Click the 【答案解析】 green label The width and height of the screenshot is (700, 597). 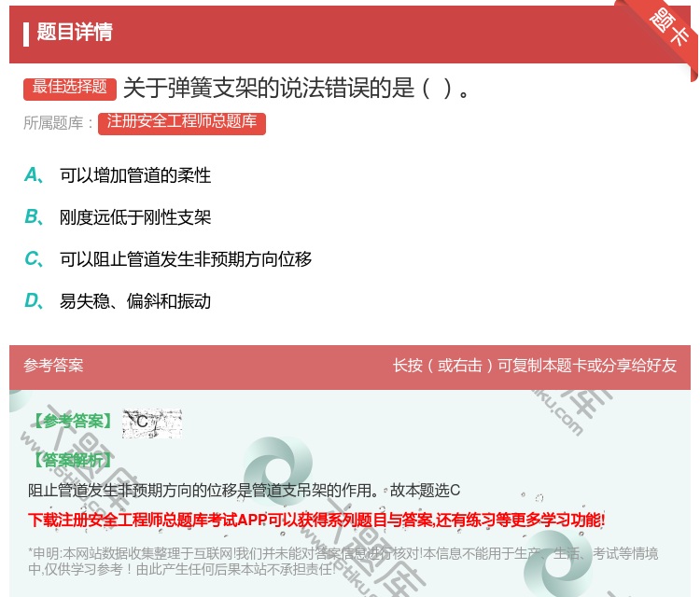click(73, 460)
